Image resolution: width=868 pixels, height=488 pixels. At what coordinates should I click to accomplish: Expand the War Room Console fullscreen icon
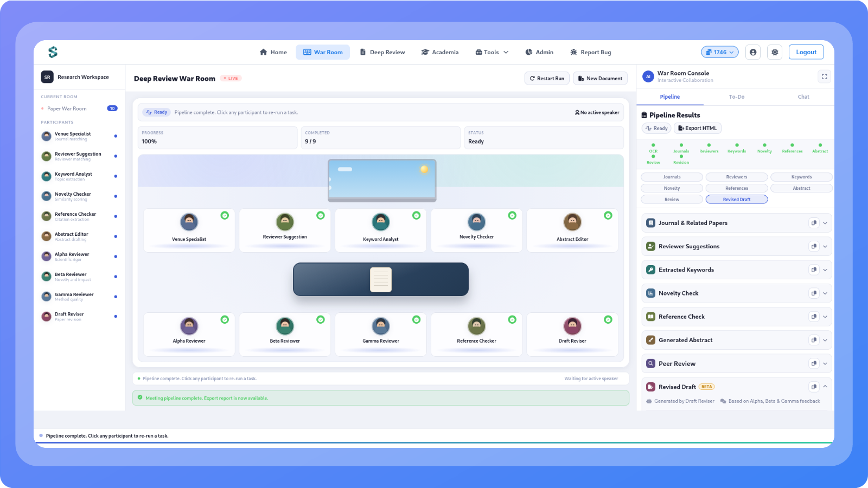point(825,76)
